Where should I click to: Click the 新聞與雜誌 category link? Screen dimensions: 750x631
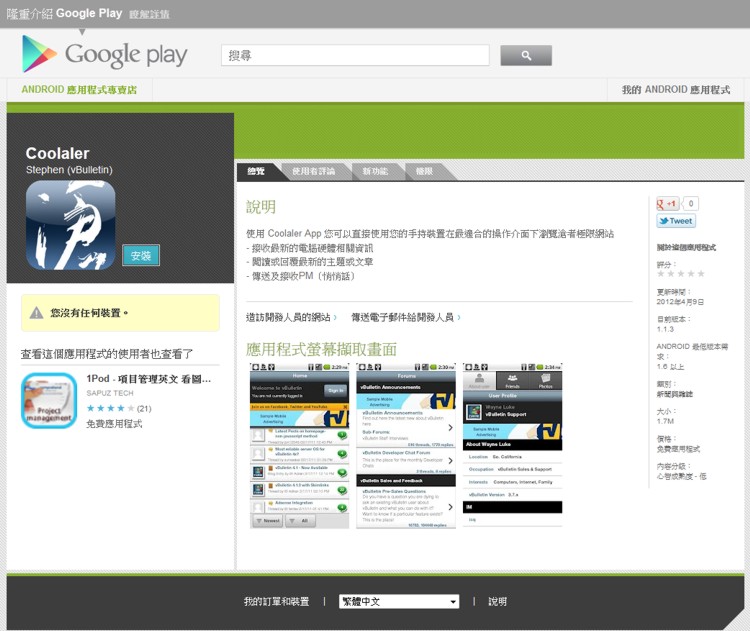pyautogui.click(x=674, y=394)
